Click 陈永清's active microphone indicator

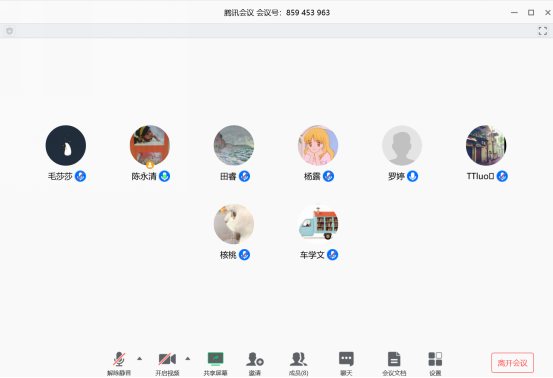click(x=164, y=176)
